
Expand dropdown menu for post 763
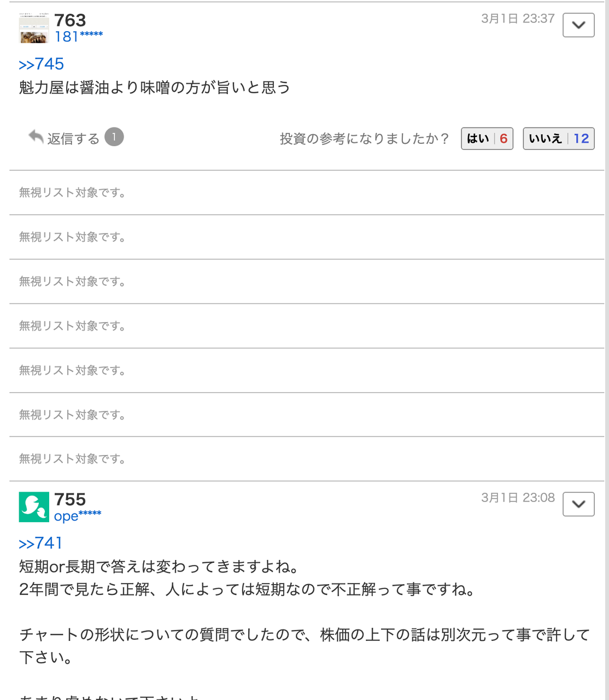tap(578, 25)
